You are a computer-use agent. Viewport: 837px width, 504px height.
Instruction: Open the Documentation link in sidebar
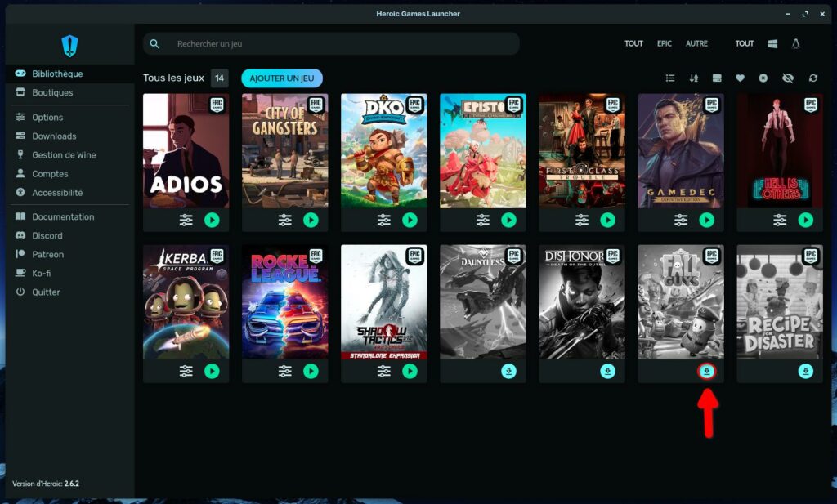pos(63,217)
